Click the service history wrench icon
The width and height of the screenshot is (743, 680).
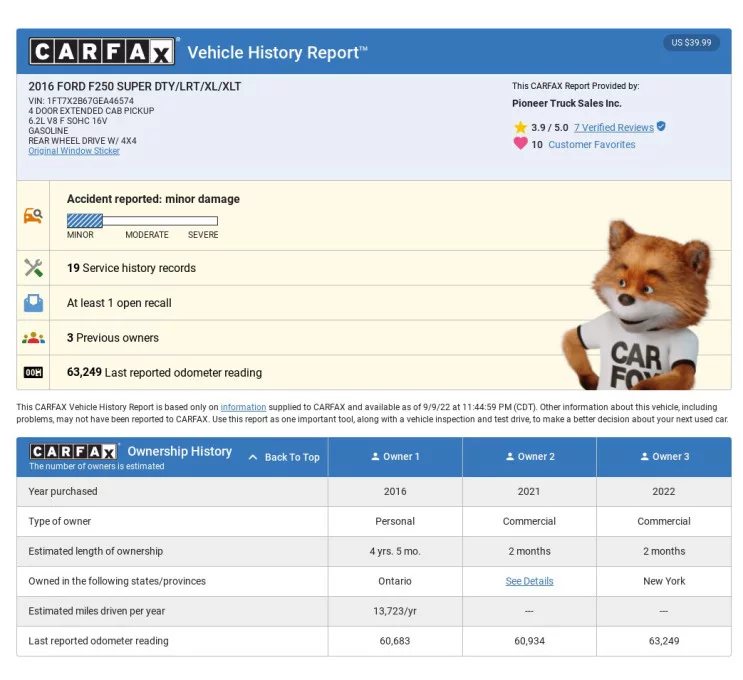coord(33,268)
